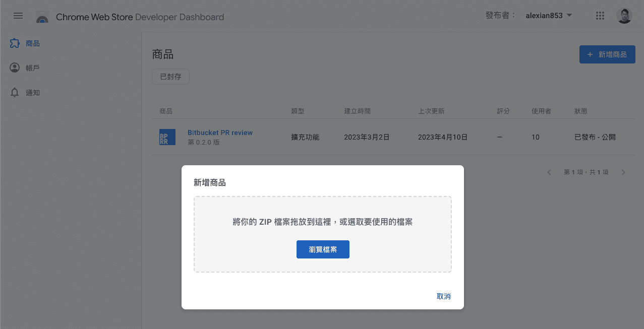The height and width of the screenshot is (329, 644).
Task: Open the Google apps grid
Action: [x=600, y=16]
